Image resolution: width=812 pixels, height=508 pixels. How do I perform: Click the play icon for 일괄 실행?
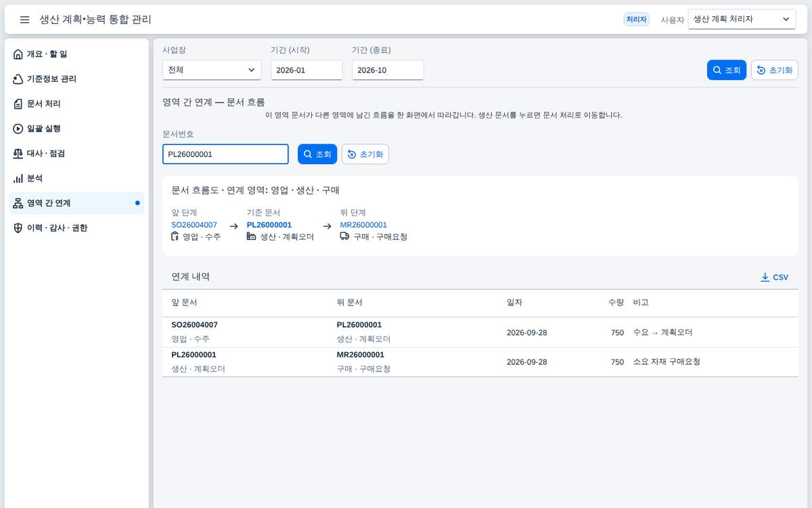[18, 129]
